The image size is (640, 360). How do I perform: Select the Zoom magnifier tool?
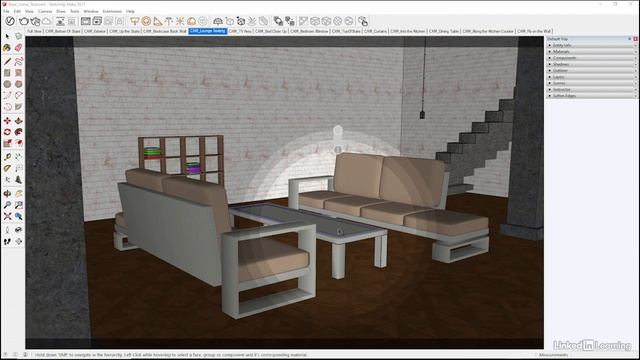(7, 205)
